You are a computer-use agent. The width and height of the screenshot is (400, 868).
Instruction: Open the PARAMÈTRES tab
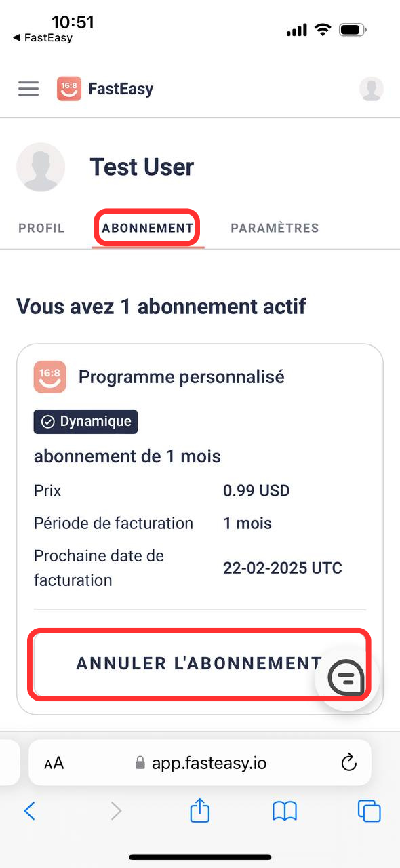click(275, 228)
